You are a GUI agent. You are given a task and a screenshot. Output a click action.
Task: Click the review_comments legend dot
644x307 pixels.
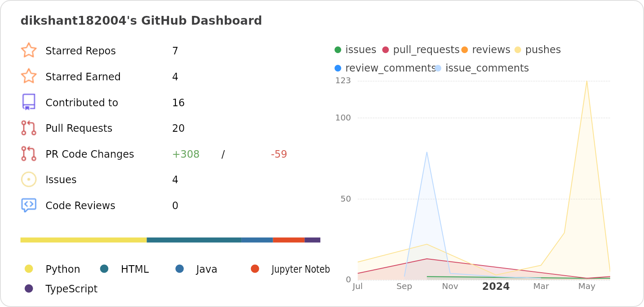pyautogui.click(x=338, y=68)
